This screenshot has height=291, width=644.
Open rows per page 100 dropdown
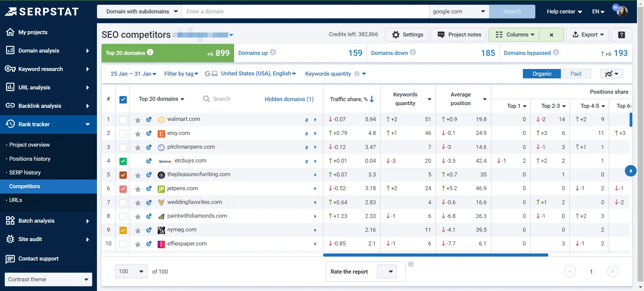coord(131,271)
